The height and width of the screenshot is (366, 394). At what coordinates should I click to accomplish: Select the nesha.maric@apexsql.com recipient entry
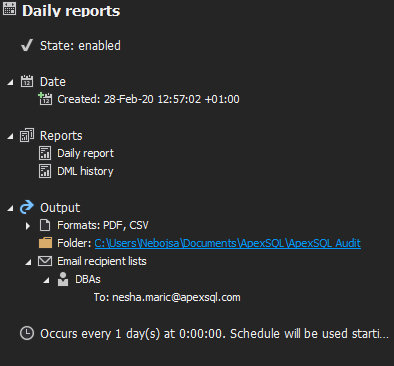pyautogui.click(x=167, y=297)
